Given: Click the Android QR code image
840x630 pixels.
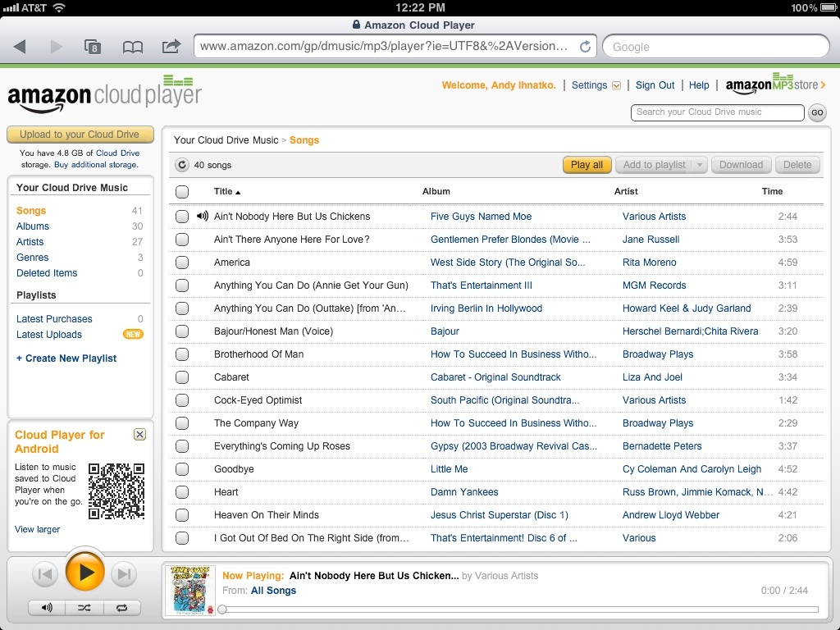Looking at the screenshot, I should pos(116,491).
